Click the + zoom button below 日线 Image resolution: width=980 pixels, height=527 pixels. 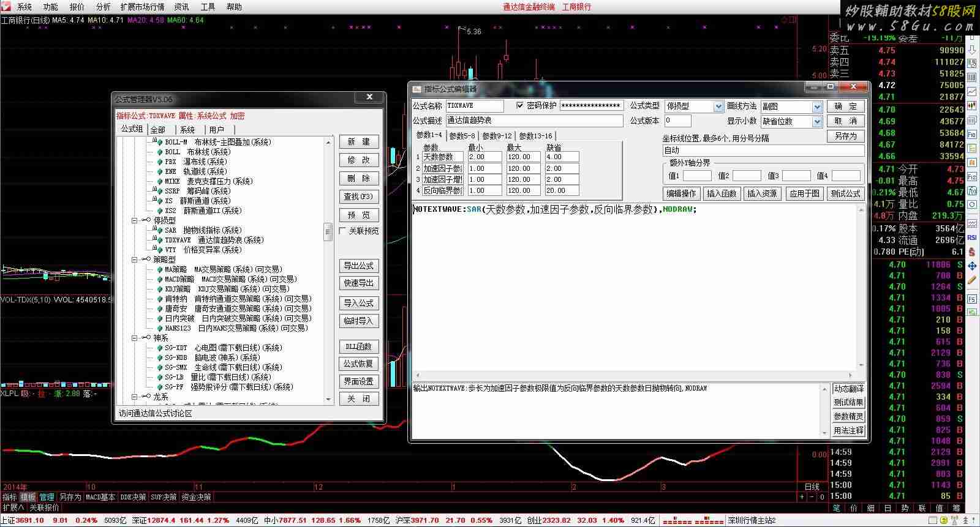[x=801, y=497]
